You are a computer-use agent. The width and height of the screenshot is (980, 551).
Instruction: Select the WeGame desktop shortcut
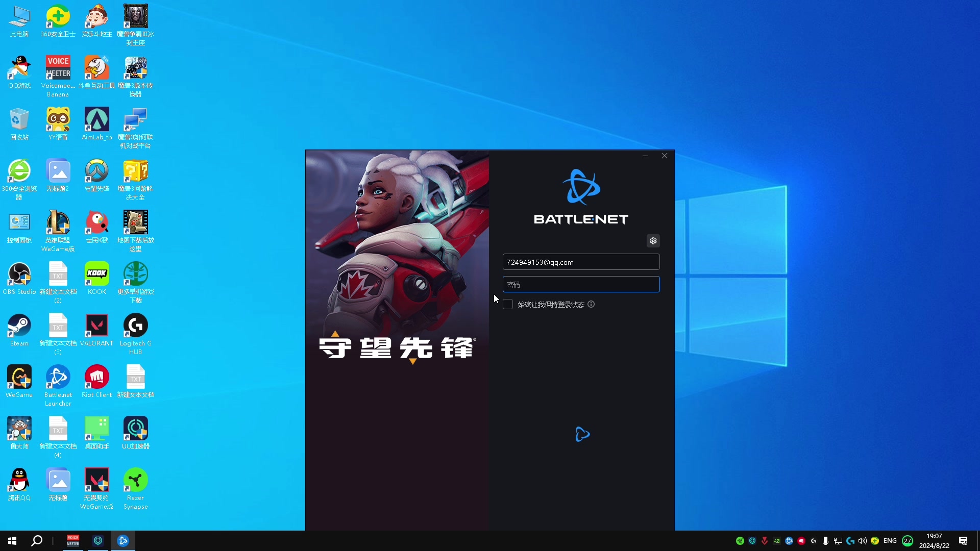tap(19, 382)
